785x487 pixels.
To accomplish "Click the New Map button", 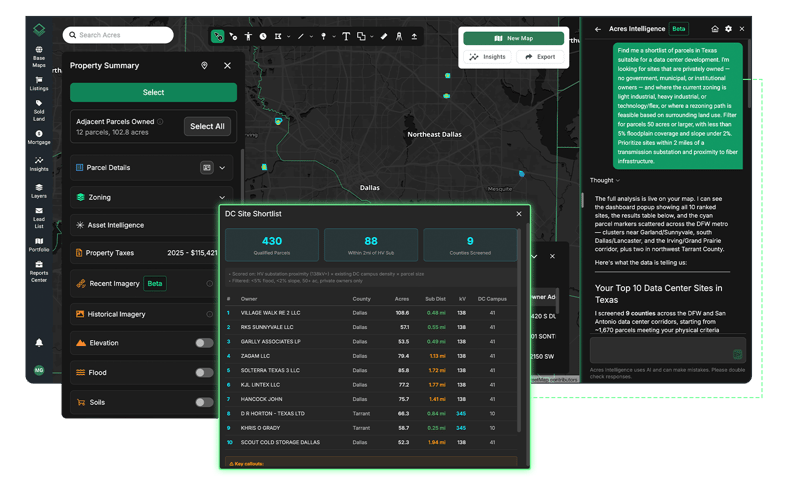I will click(x=514, y=38).
